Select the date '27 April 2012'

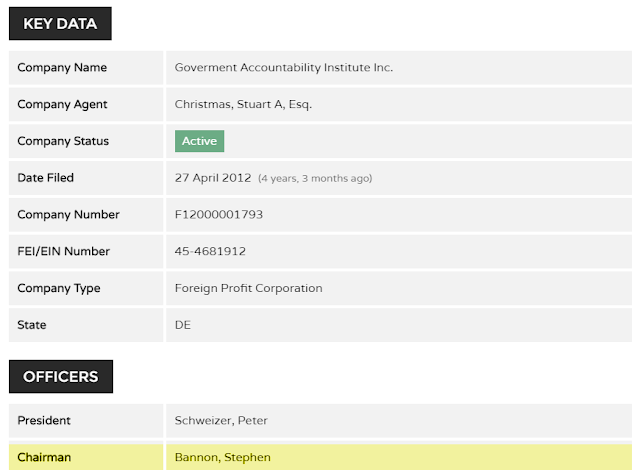[213, 178]
